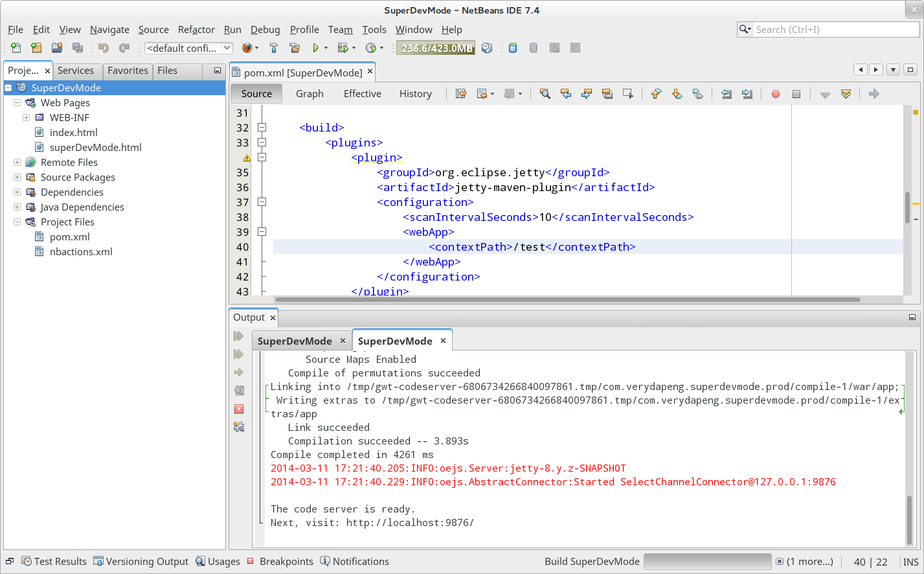
Task: Click the Debug Project toolbar icon
Action: pos(343,48)
